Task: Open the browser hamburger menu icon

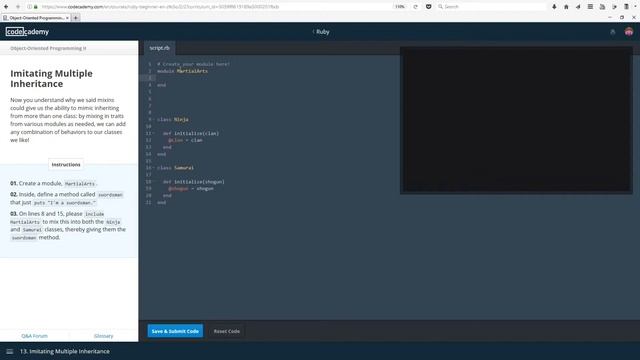Action: pos(590,7)
